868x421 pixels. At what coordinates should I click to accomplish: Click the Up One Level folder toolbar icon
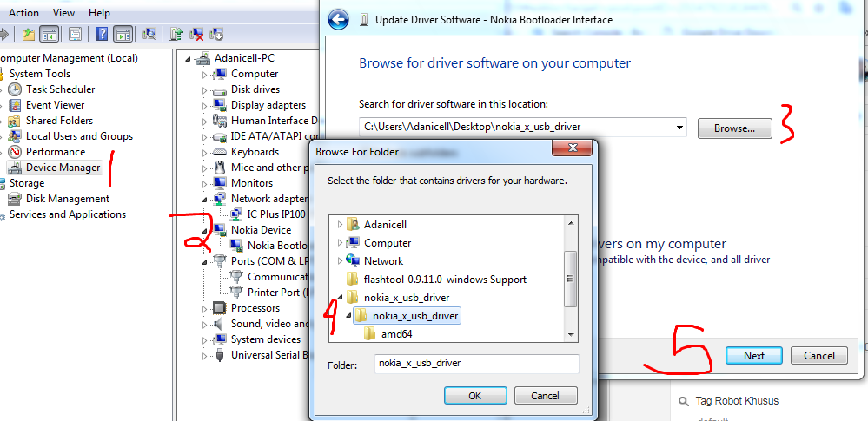tap(29, 35)
